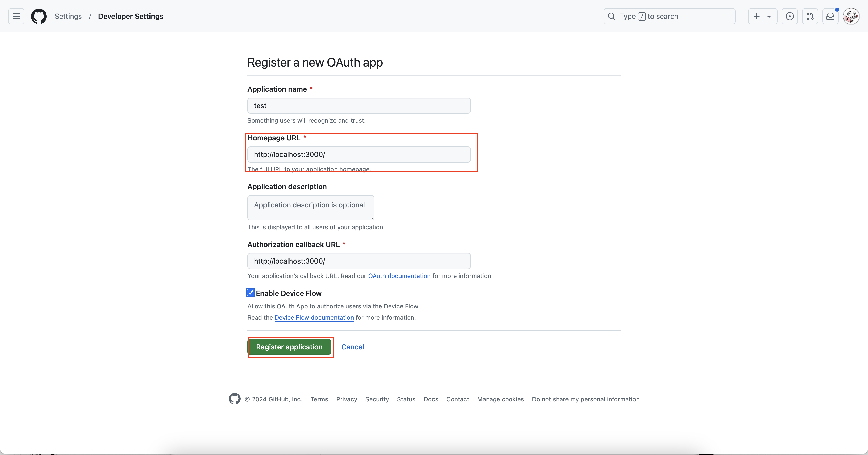Click the footer GitHub logo icon
The image size is (868, 455).
pos(235,399)
